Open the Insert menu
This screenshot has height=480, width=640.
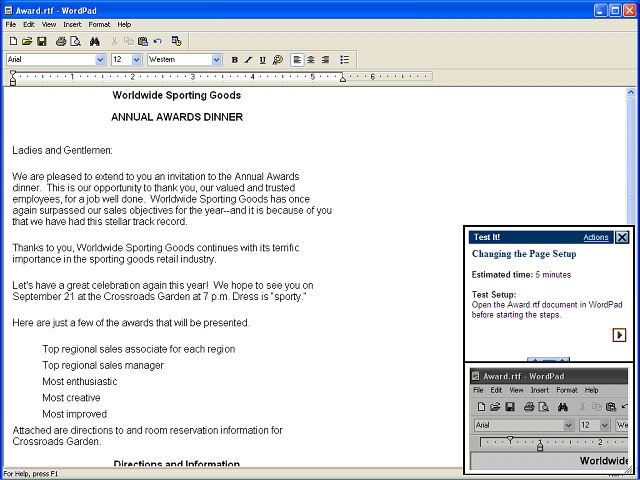(72, 24)
